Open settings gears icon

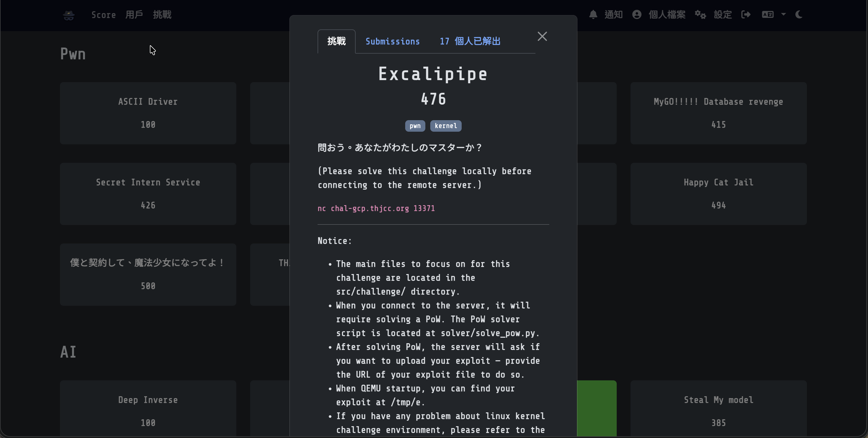(700, 14)
